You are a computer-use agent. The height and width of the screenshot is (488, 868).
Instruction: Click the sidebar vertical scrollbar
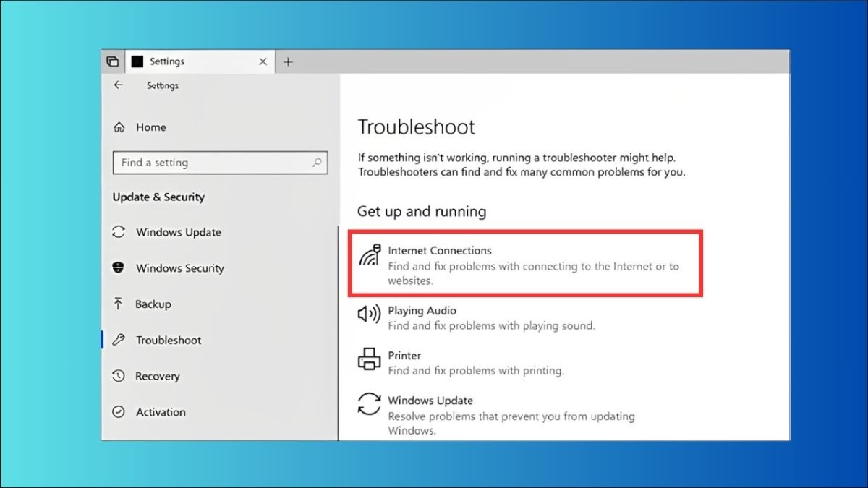point(338,333)
